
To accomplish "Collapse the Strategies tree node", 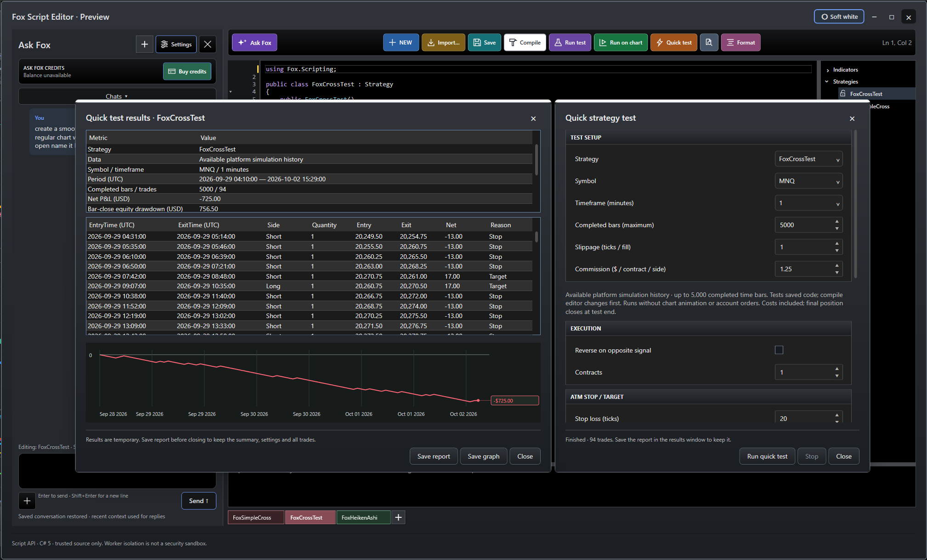I will pos(827,82).
